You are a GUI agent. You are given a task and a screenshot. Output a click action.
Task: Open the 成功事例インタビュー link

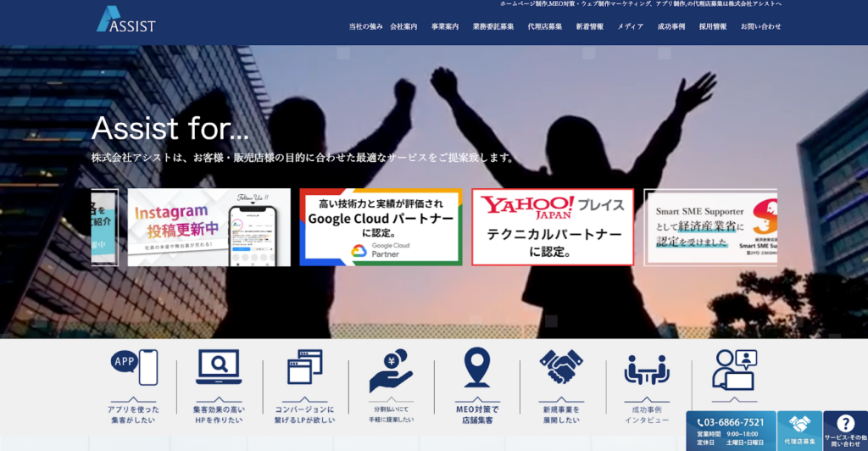[647, 415]
